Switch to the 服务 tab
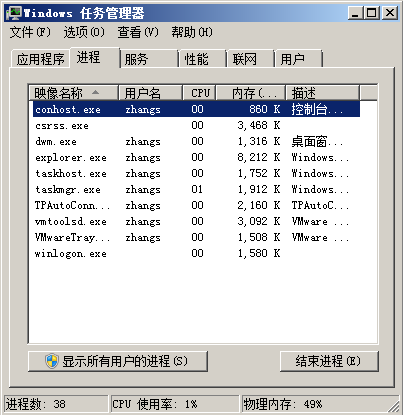The image size is (403, 415). (x=149, y=59)
